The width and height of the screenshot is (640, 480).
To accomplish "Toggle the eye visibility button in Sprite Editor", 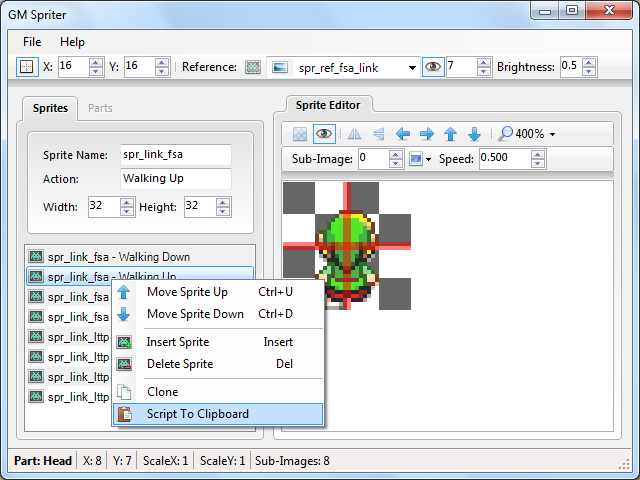I will (x=324, y=134).
